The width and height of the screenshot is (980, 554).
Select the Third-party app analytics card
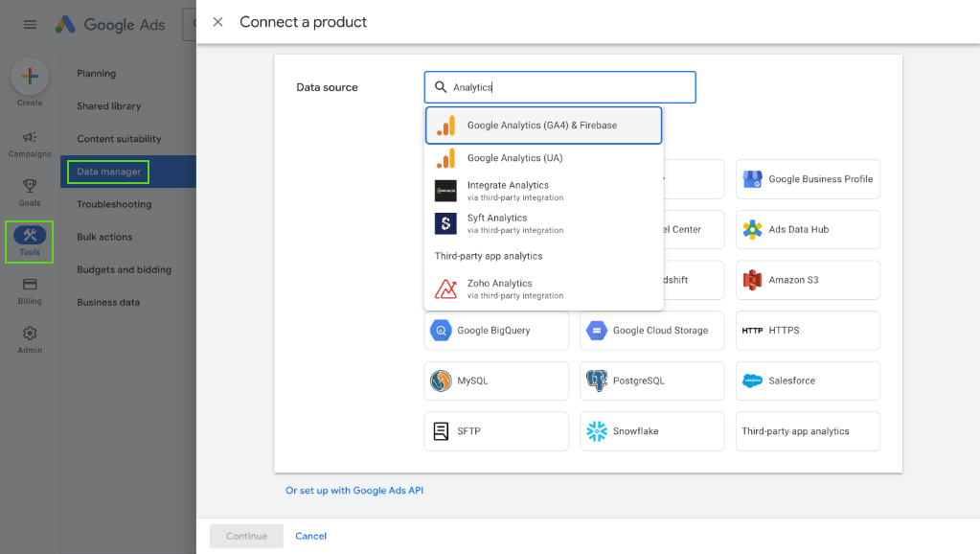pyautogui.click(x=808, y=430)
